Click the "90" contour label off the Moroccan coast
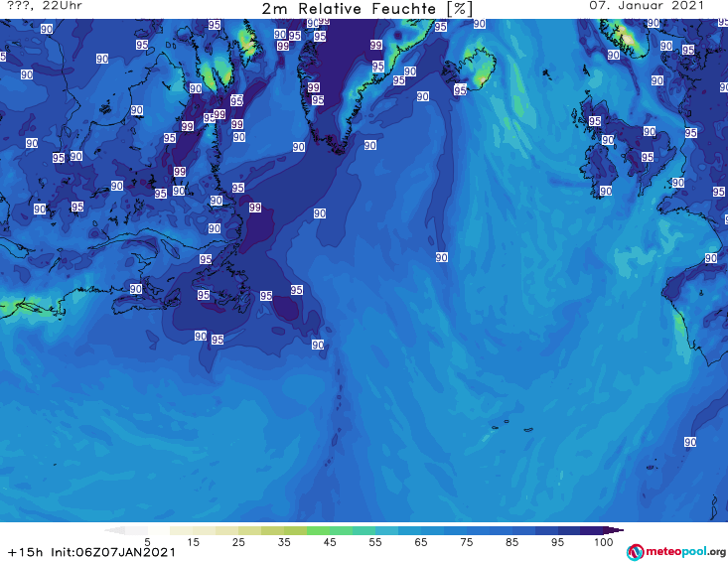This screenshot has height=562, width=728. click(x=690, y=442)
